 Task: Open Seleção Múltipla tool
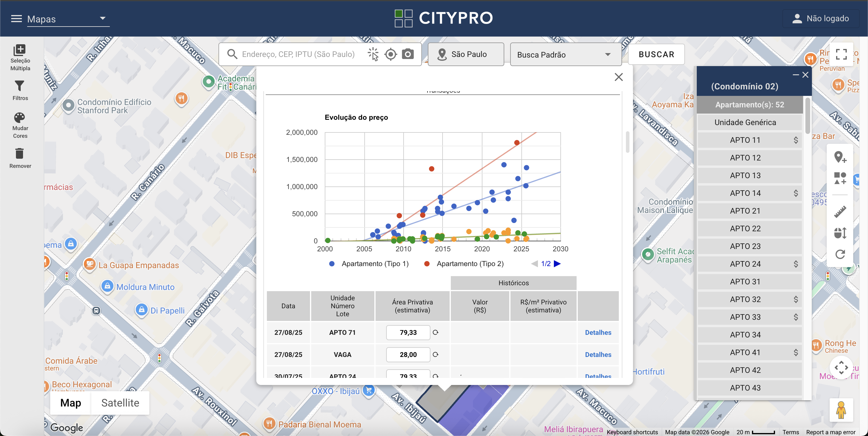(20, 57)
